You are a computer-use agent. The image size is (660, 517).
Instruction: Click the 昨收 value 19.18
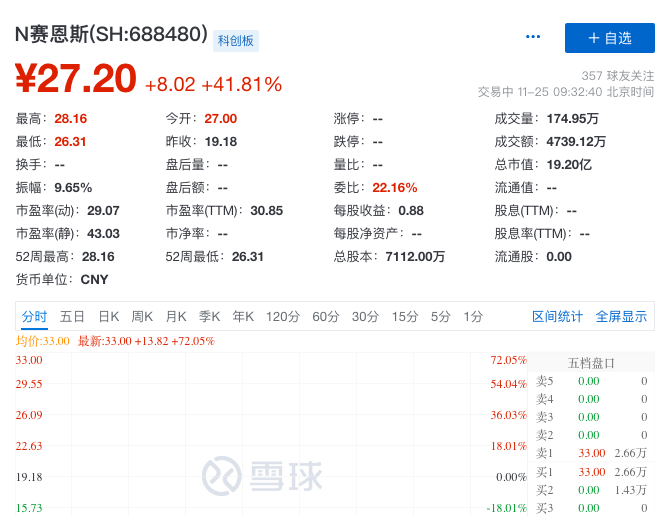click(x=221, y=141)
